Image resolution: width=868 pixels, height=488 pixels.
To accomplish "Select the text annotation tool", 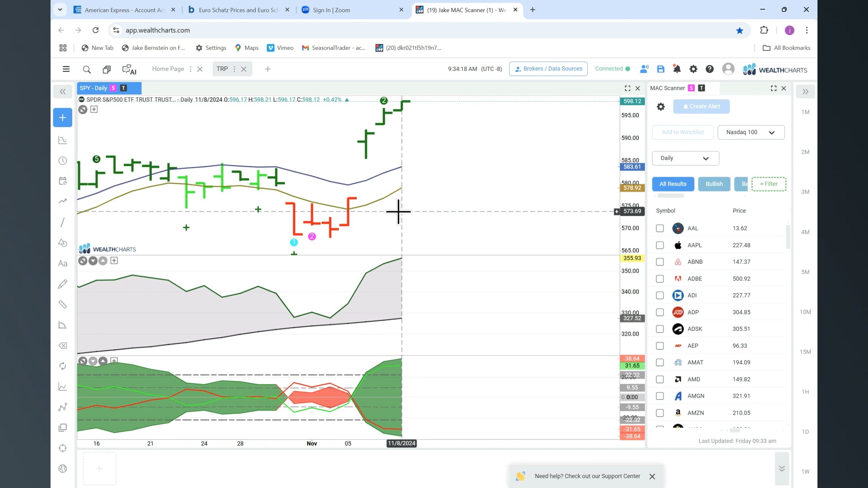I will (63, 263).
